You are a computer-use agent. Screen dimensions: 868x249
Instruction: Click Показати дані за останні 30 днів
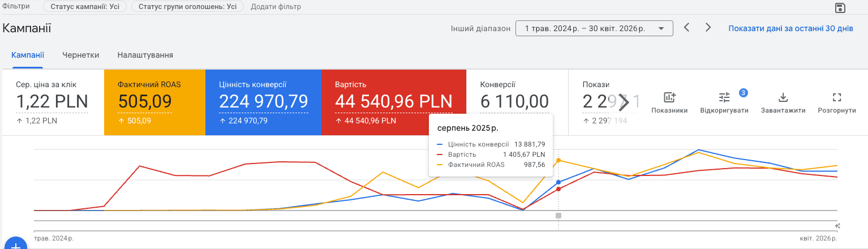point(790,28)
